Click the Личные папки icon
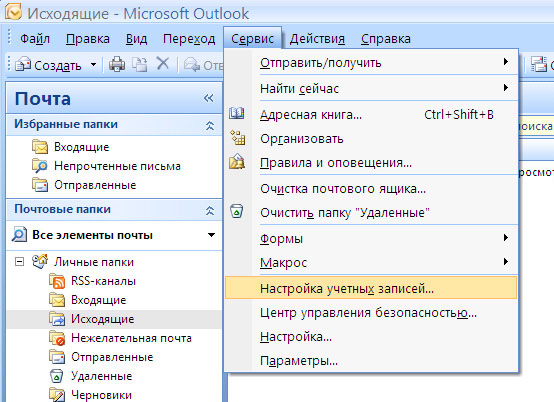The width and height of the screenshot is (554, 402). coord(40,261)
